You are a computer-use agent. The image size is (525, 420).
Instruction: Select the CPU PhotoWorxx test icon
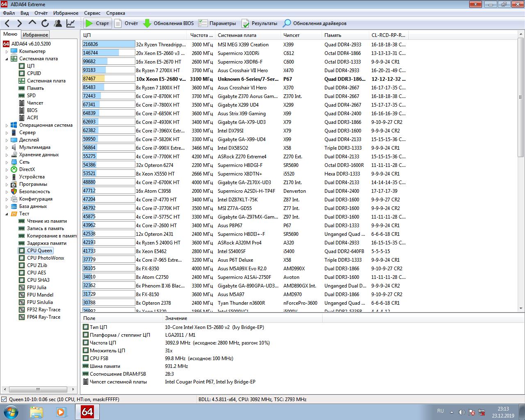pyautogui.click(x=22, y=258)
